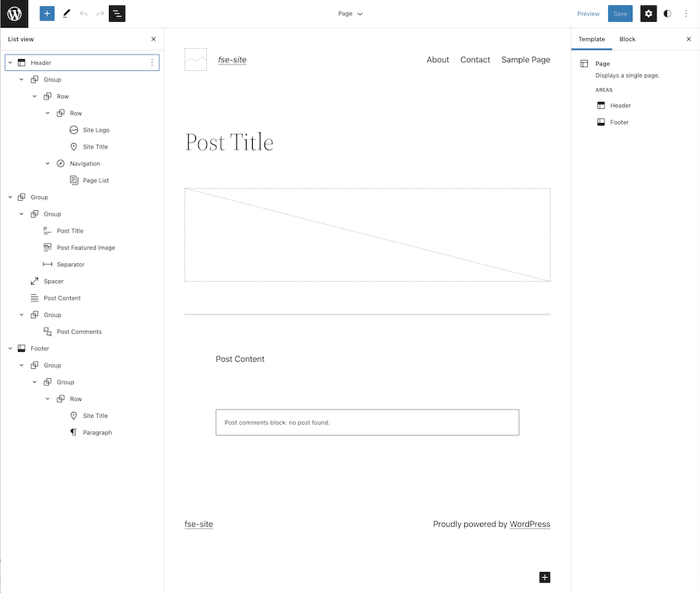Click Contact in the navigation menu
This screenshot has height=593, width=700.
pos(475,59)
